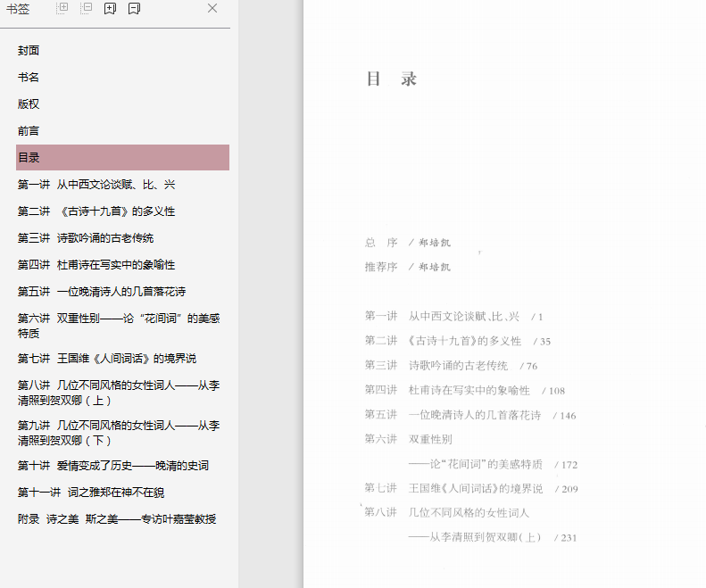
Task: Click page entry 诗歌吟诵的古老传统 / 76
Action: pyautogui.click(x=451, y=366)
